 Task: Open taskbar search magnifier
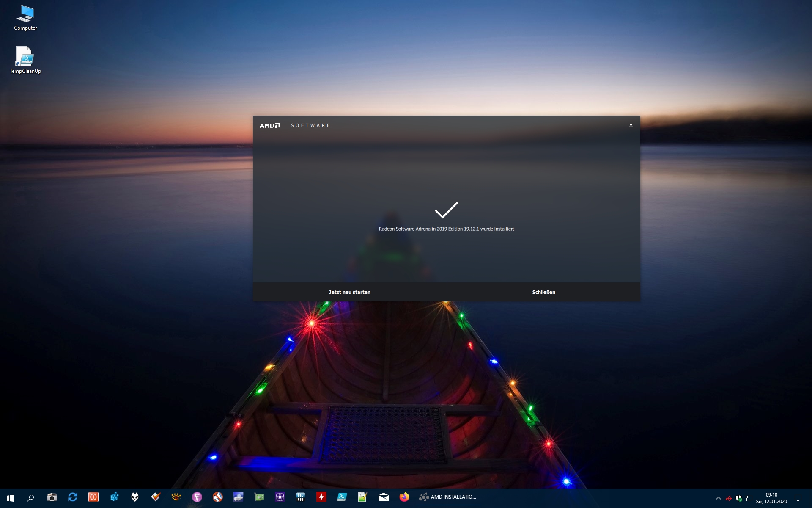tap(30, 497)
